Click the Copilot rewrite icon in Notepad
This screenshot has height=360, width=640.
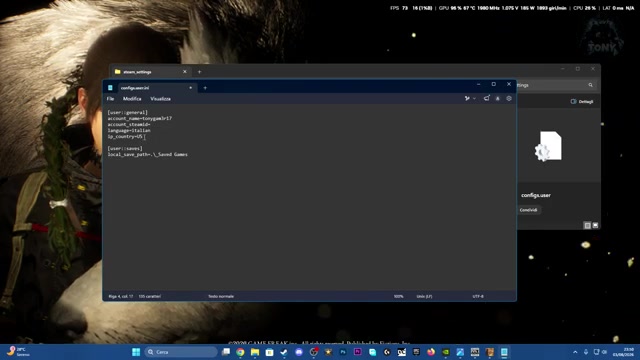[x=467, y=98]
